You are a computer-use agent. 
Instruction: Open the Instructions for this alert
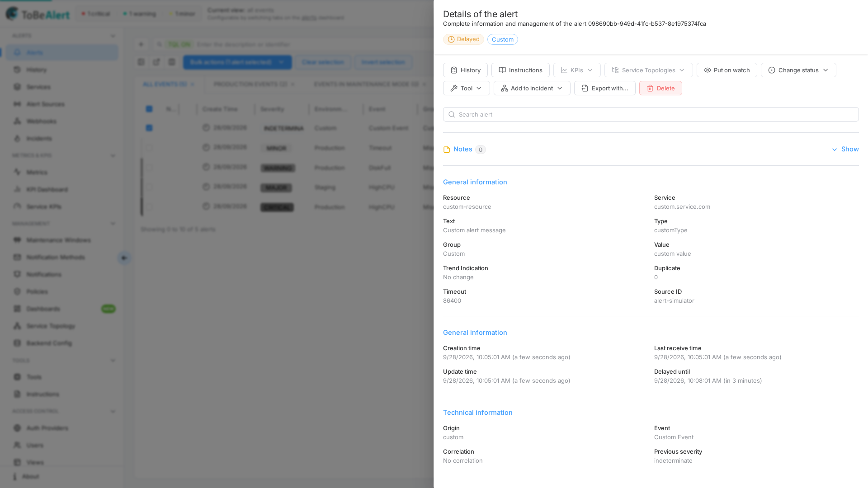click(520, 70)
